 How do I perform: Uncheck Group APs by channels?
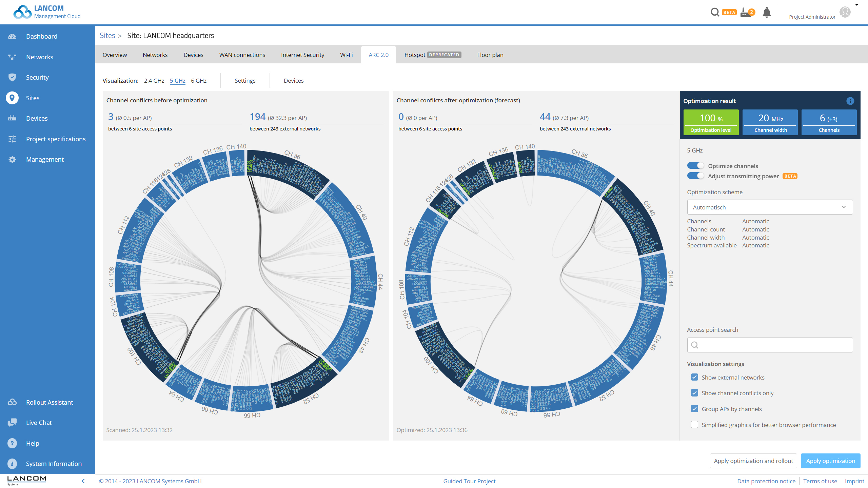(x=694, y=409)
